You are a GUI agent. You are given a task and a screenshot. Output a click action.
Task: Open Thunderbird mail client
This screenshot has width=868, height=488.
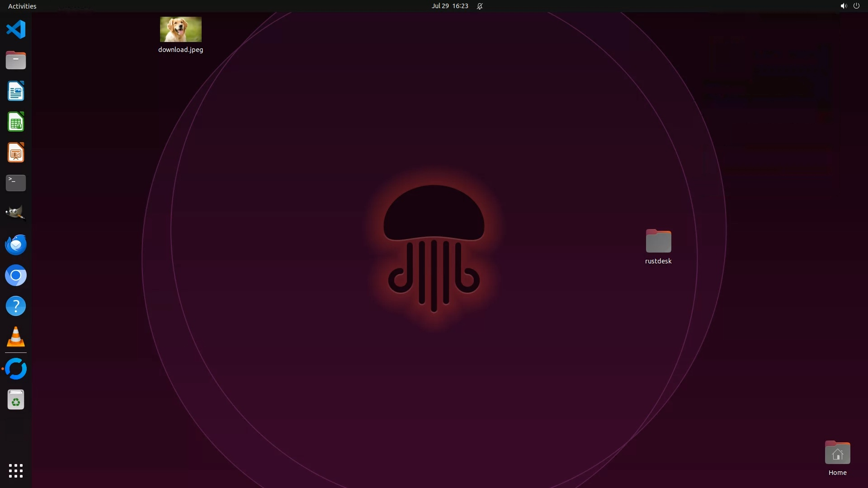(x=16, y=244)
